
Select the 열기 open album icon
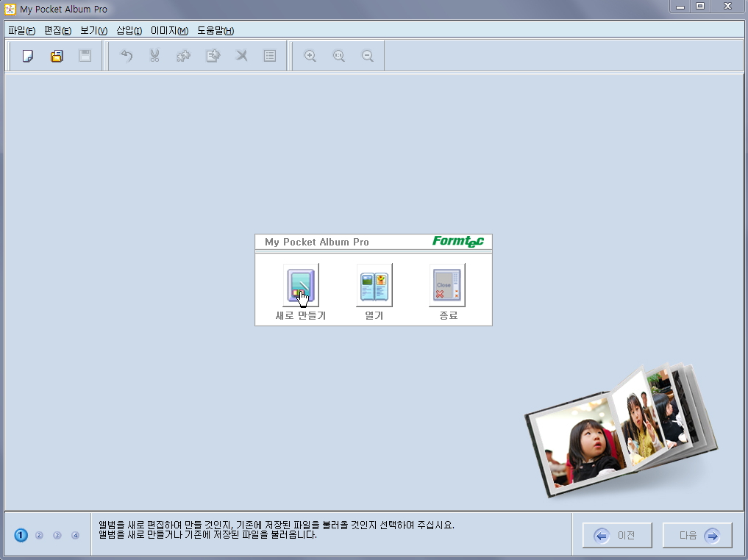374,285
